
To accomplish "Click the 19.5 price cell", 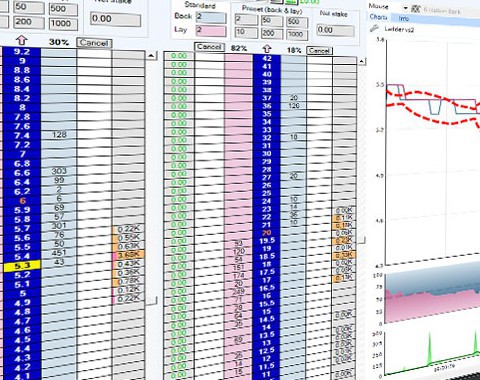I will coord(267,241).
